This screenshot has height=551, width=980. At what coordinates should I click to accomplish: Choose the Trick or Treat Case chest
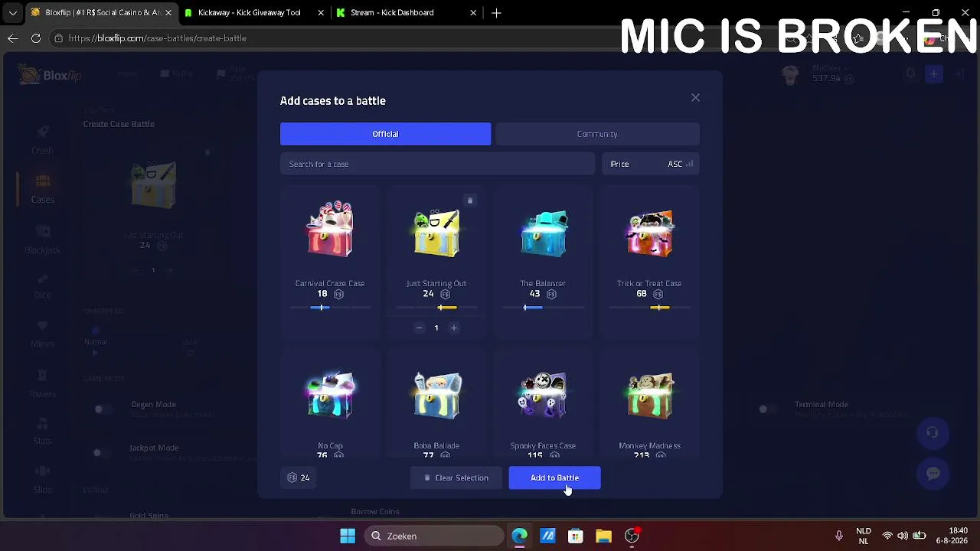point(649,232)
